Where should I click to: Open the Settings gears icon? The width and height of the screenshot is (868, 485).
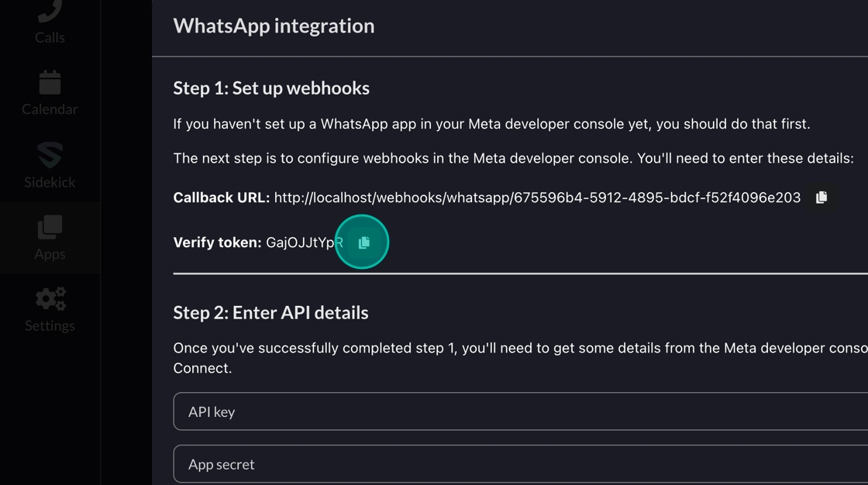click(50, 299)
